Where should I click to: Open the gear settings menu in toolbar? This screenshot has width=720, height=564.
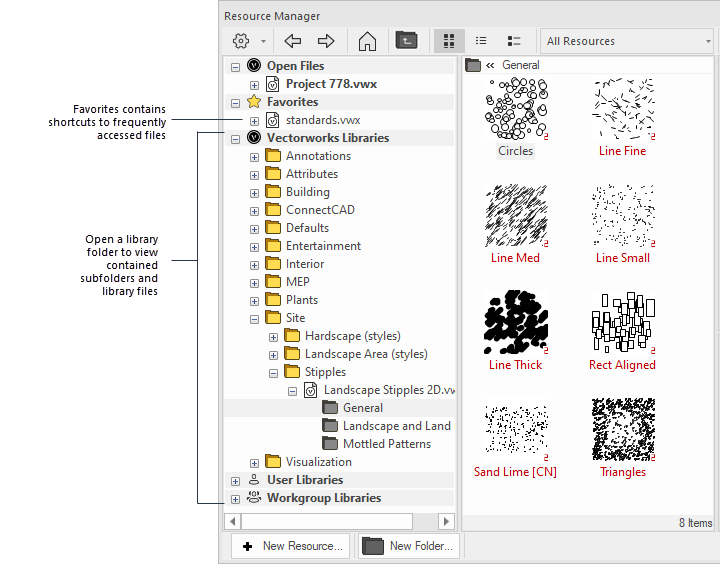tap(241, 41)
